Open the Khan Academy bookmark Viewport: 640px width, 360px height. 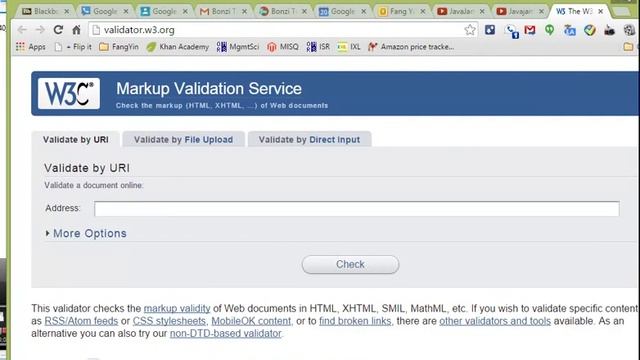click(x=178, y=47)
